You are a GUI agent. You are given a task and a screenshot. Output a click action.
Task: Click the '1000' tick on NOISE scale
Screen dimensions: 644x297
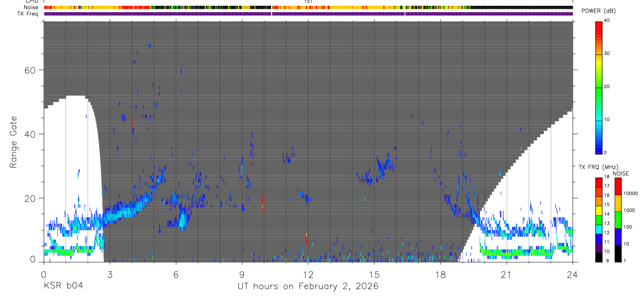(629, 210)
